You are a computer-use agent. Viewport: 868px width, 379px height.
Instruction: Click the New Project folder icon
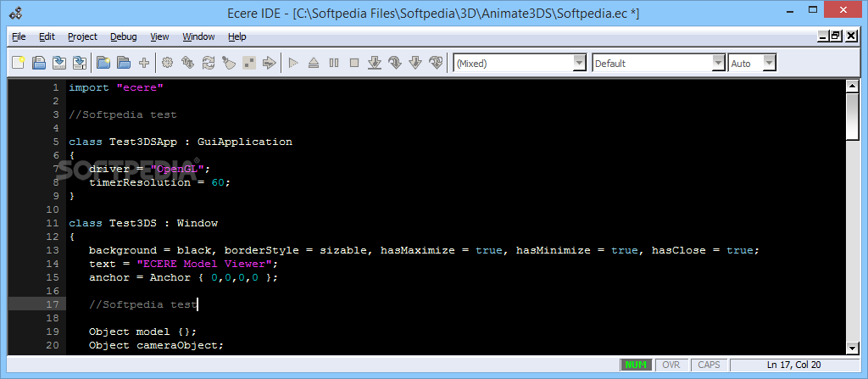point(103,63)
